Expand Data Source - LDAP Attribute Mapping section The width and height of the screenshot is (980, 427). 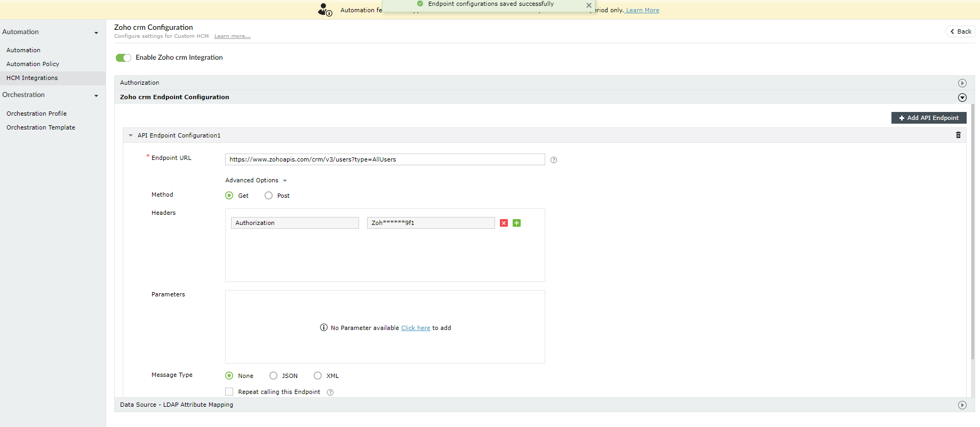[962, 405]
